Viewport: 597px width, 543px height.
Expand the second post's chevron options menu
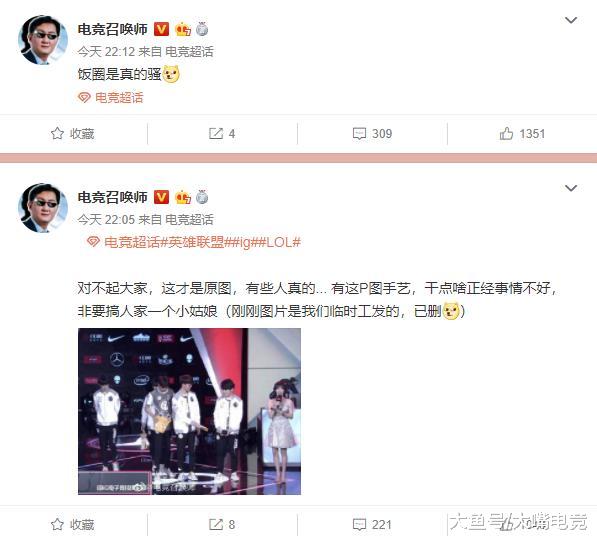pos(571,188)
